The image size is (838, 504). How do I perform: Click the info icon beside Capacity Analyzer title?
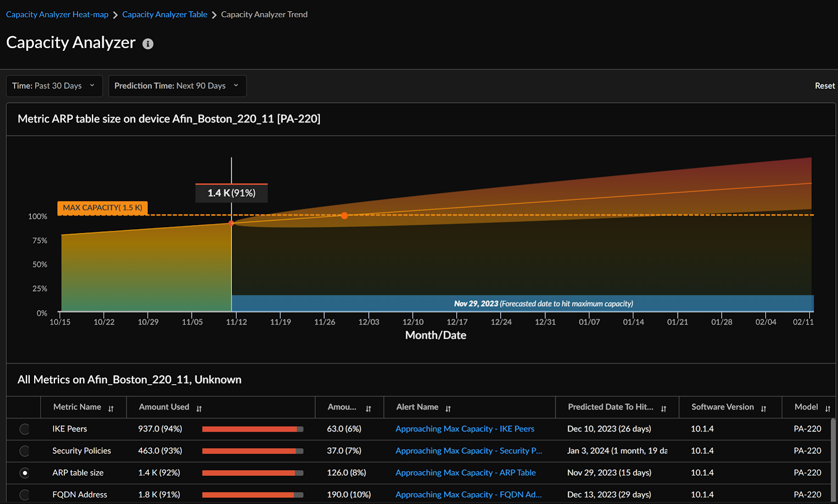click(x=148, y=44)
